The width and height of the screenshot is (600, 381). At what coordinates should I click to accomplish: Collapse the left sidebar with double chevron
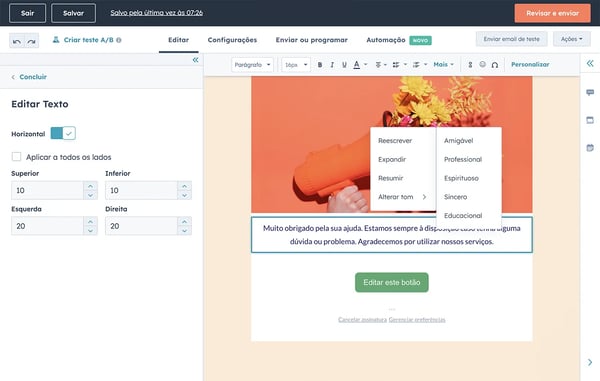pyautogui.click(x=196, y=60)
